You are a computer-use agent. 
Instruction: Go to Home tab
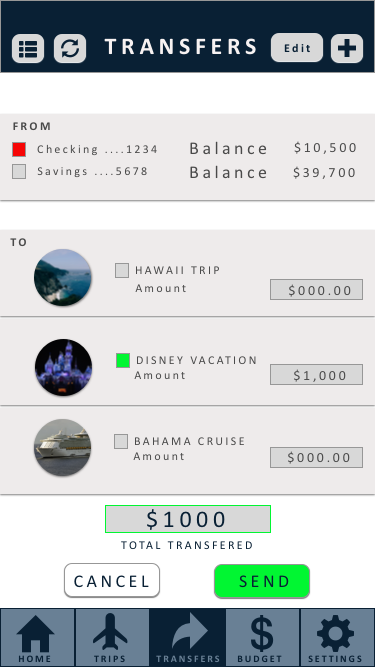point(37,637)
